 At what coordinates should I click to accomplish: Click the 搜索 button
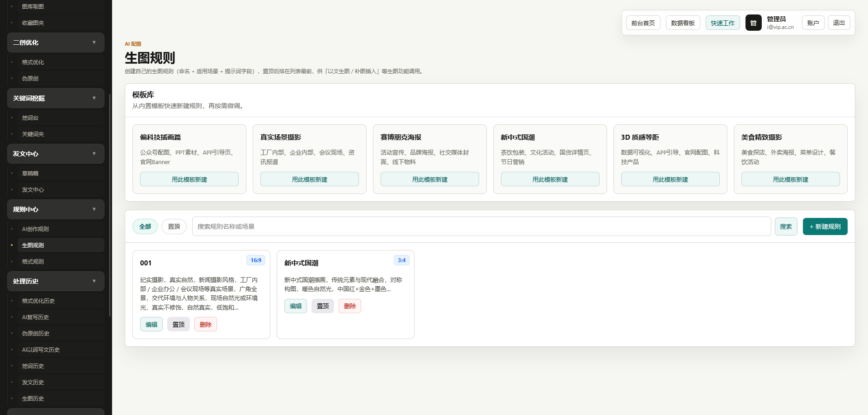[x=786, y=226]
